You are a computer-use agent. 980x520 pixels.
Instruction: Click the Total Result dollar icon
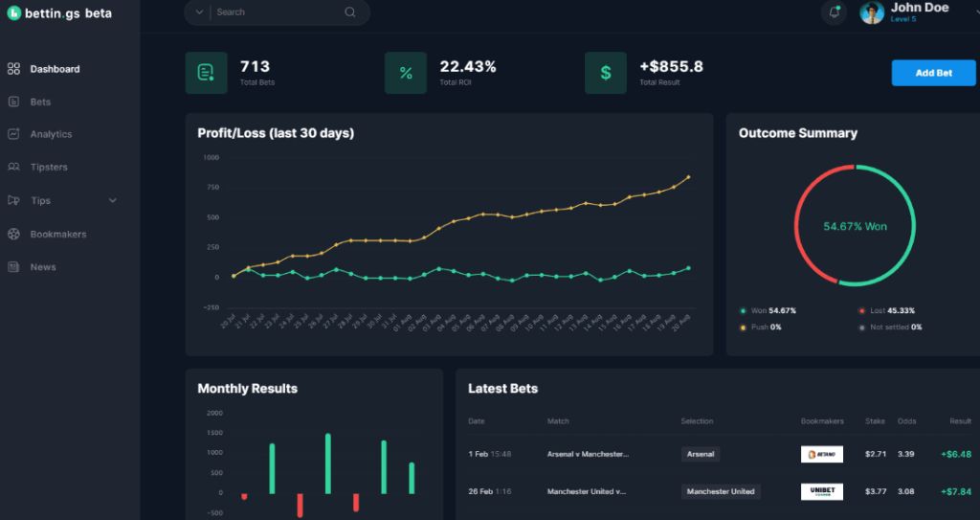(x=606, y=73)
